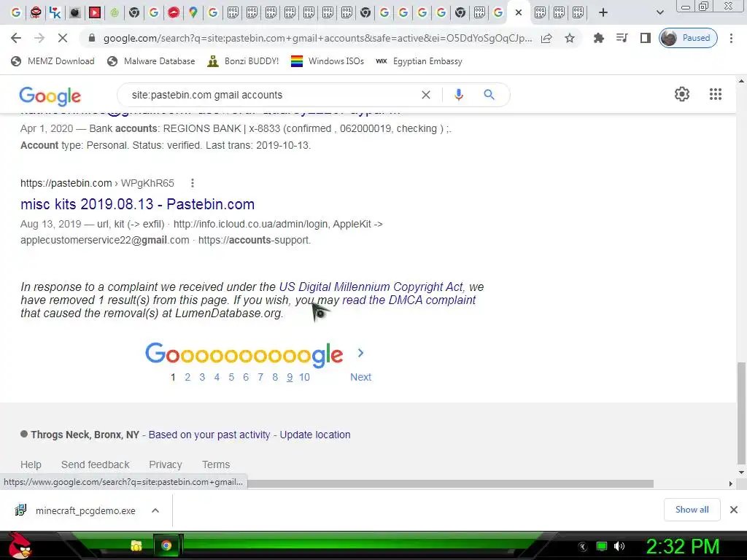Open the media control icon
747x560 pixels.
tap(622, 38)
